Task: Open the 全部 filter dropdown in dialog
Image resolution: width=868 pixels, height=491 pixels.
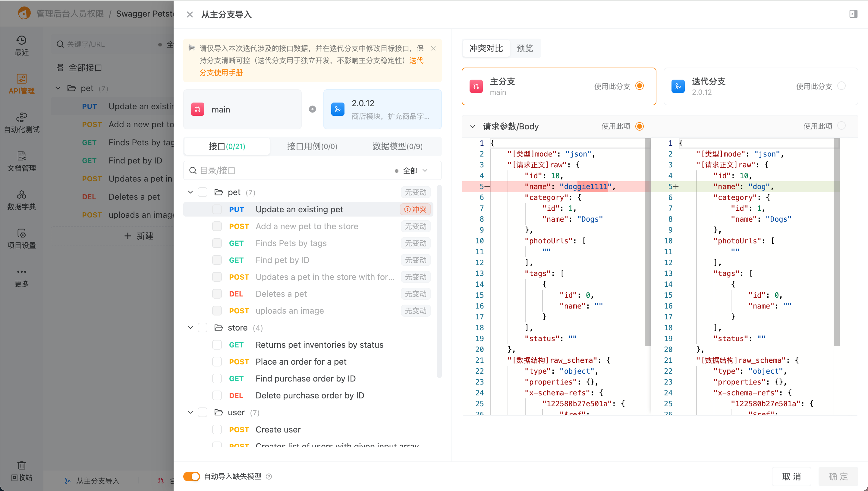Action: [x=411, y=171]
